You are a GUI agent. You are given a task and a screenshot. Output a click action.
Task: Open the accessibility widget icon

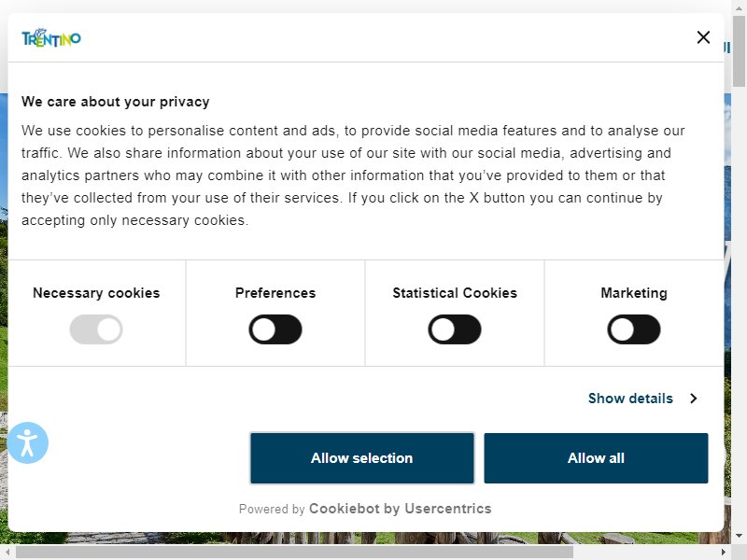27,442
